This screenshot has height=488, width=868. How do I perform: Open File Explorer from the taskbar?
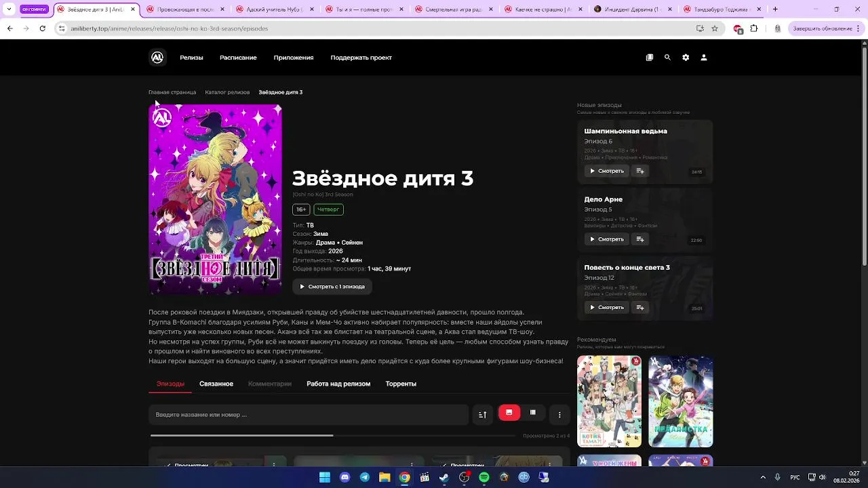coord(384,477)
